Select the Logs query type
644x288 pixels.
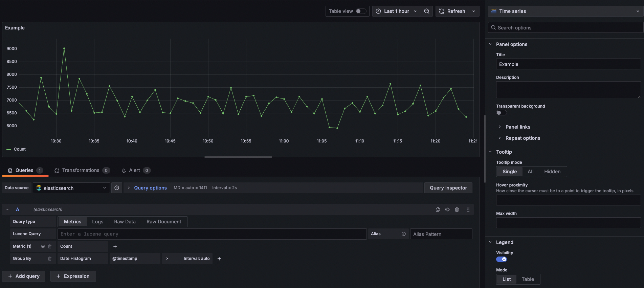98,222
